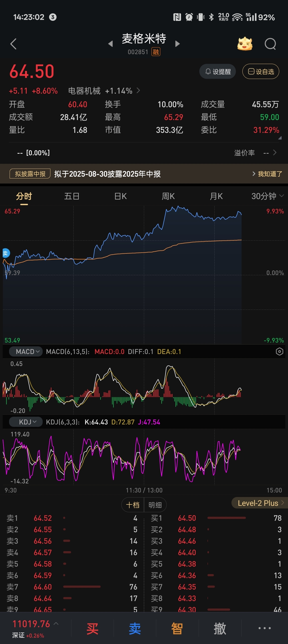The width and height of the screenshot is (288, 644).
Task: Switch to 明细 trade detail toggle
Action: click(x=155, y=505)
